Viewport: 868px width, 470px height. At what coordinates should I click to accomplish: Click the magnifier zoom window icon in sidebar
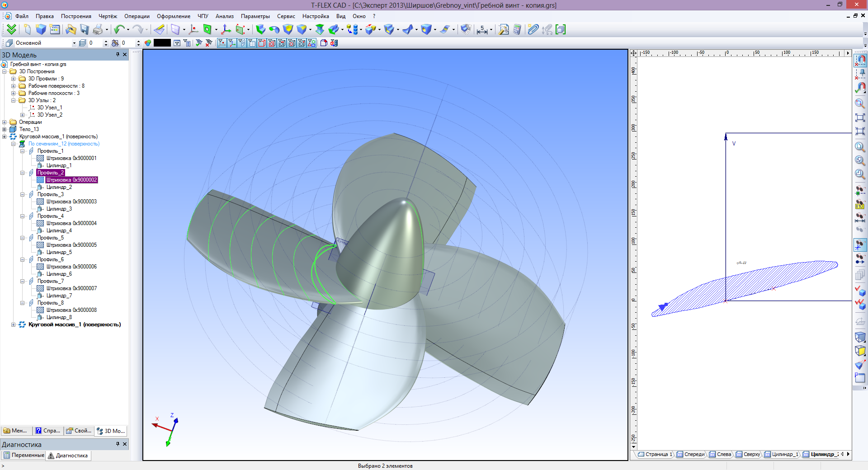tap(860, 103)
